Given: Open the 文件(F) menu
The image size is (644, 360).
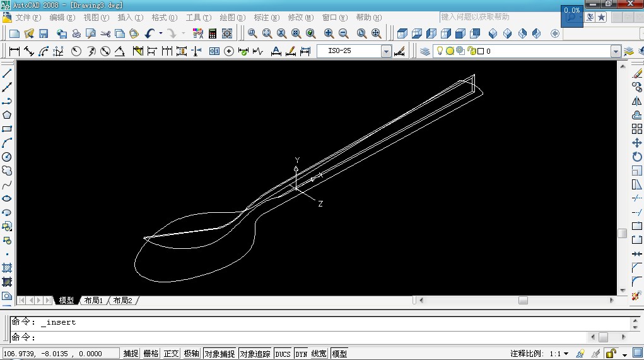Looking at the screenshot, I should [28, 17].
